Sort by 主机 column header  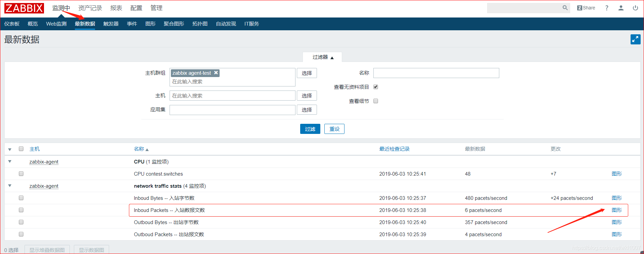click(x=35, y=149)
